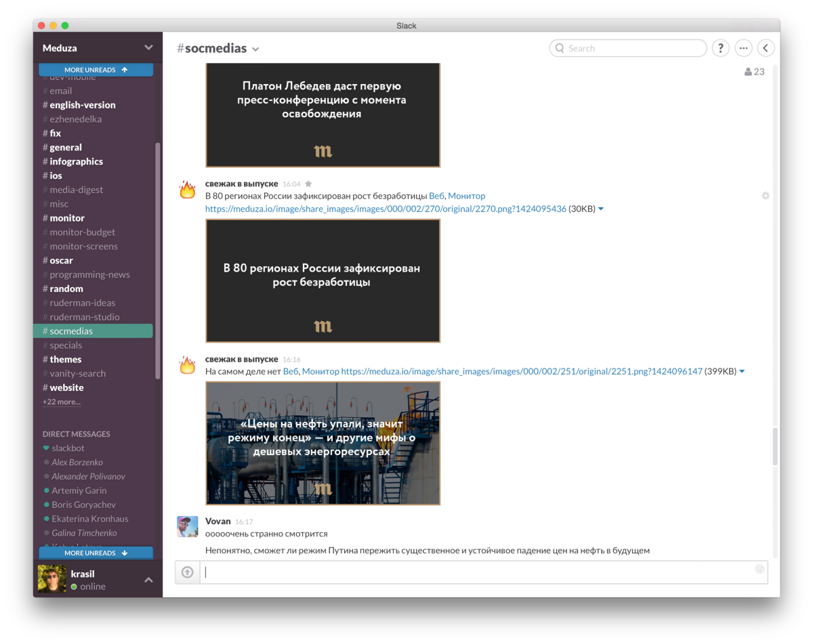This screenshot has width=813, height=644.
Task: Click the upload file arrow button
Action: pos(188,572)
